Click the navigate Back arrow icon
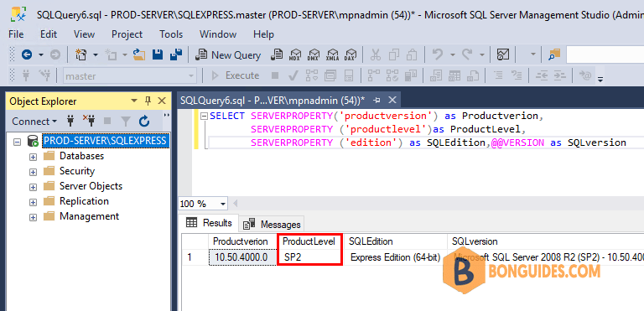This screenshot has width=644, height=311. [x=27, y=54]
